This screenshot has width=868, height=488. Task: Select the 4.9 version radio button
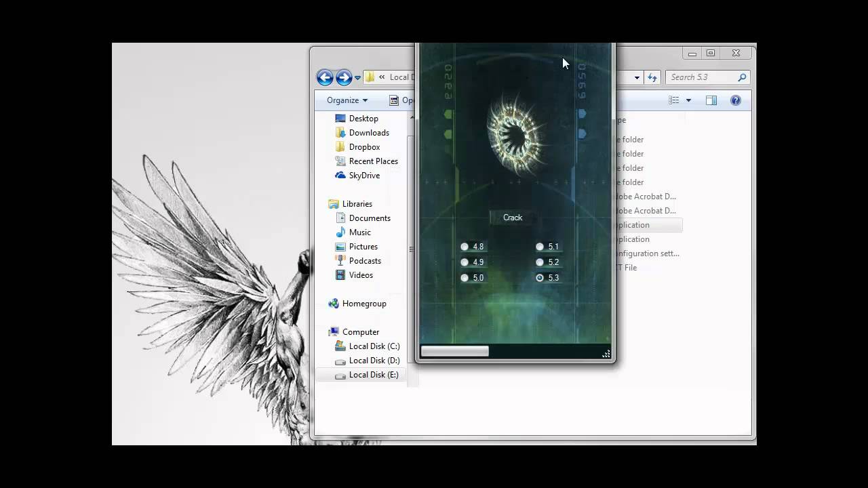pyautogui.click(x=465, y=262)
